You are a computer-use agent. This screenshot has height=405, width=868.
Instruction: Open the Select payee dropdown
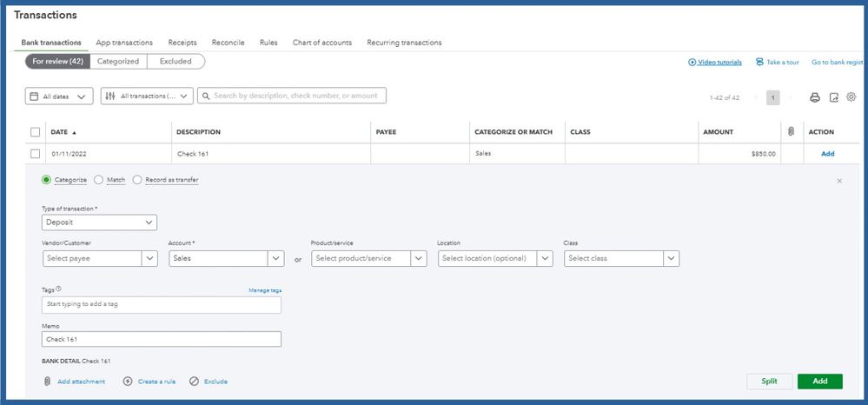[x=100, y=259]
